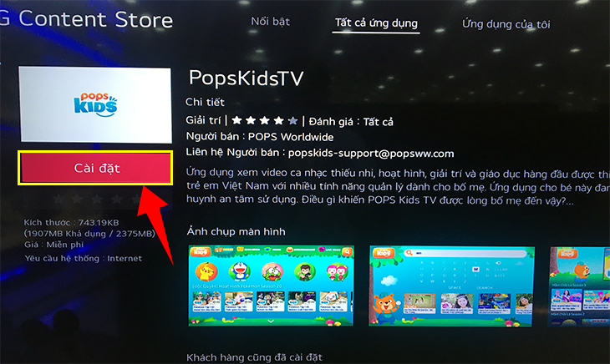Click the down chevron in the first screenshot
610x364 pixels.
[271, 321]
